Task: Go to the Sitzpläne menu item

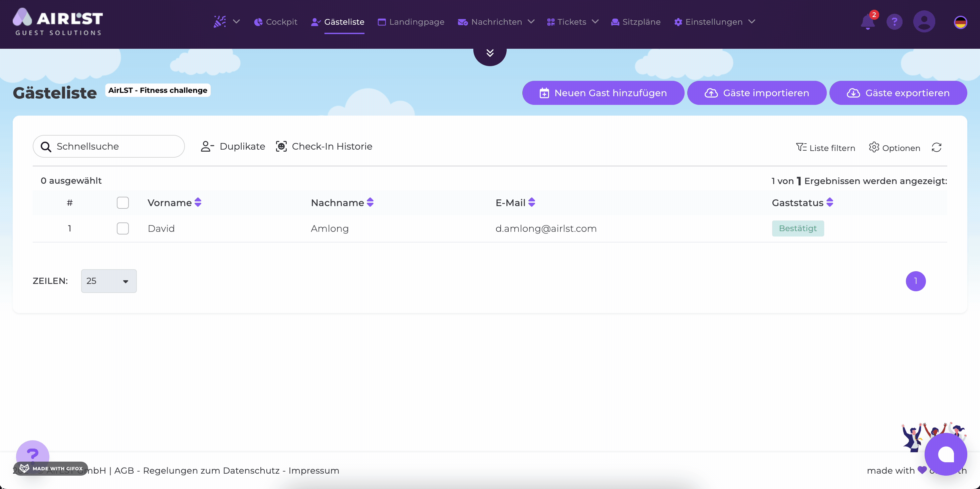Action: pos(636,22)
